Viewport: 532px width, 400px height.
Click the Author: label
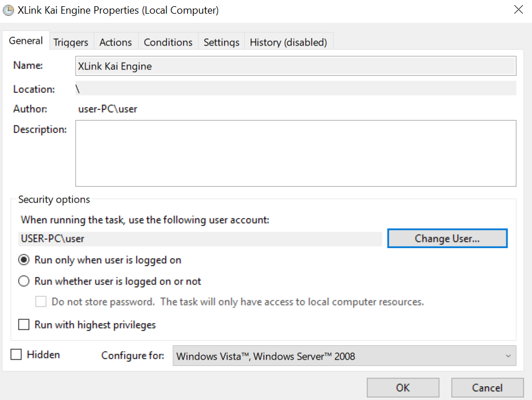pos(30,109)
